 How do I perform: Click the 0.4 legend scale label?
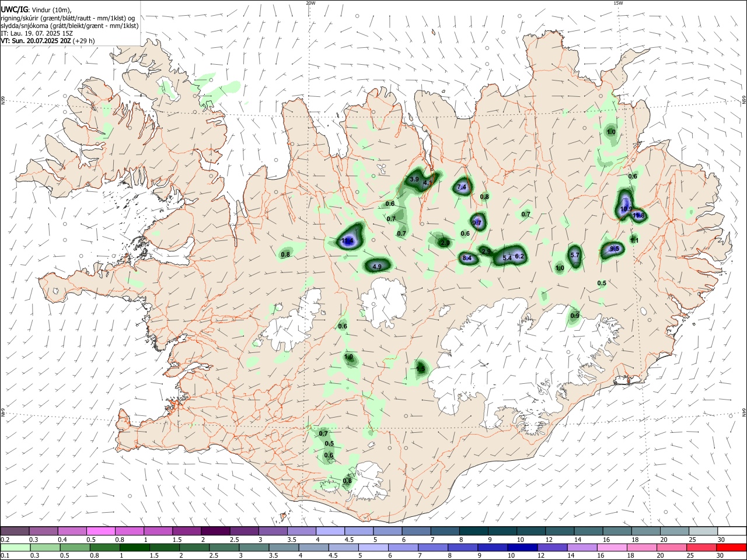coord(62,540)
